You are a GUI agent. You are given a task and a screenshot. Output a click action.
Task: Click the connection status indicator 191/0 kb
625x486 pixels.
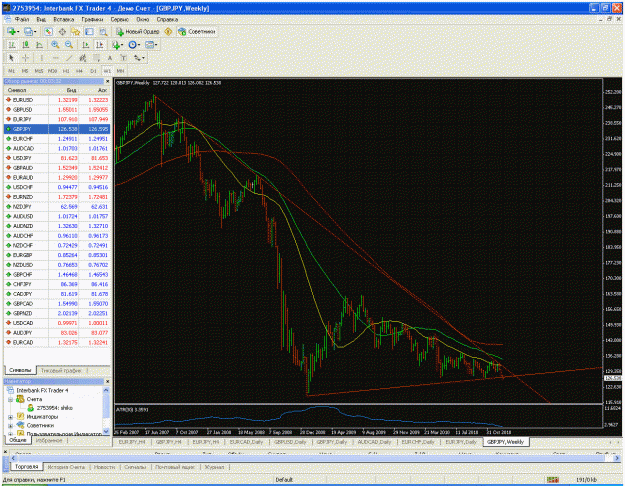point(586,480)
